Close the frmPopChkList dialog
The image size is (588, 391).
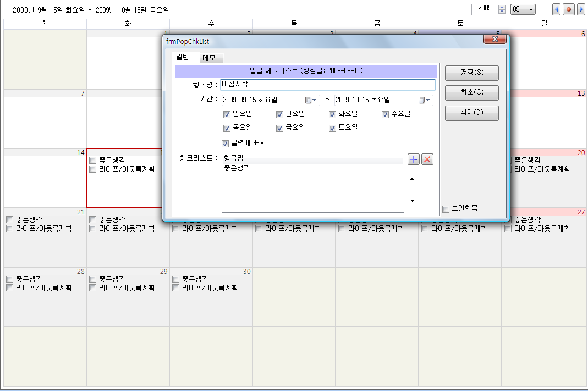494,39
